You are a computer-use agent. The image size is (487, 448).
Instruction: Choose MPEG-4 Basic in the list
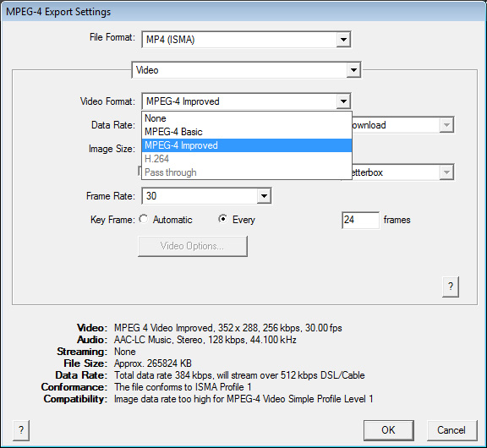tap(247, 132)
